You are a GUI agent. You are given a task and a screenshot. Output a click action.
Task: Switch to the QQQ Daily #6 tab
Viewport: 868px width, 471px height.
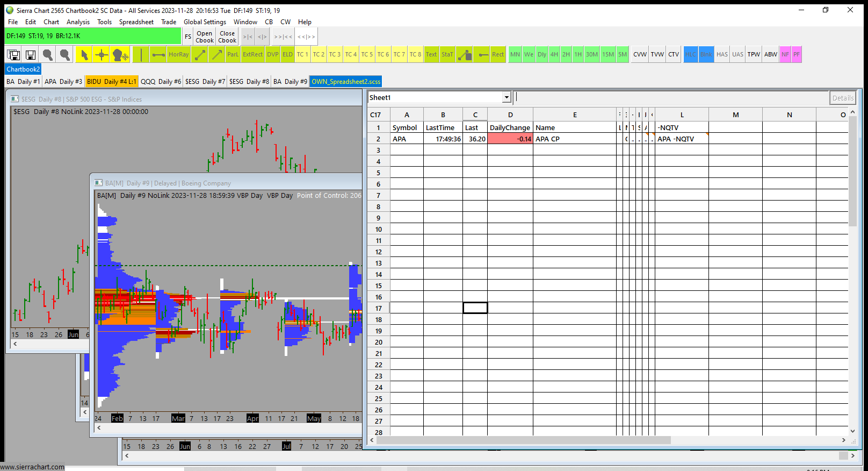click(161, 82)
